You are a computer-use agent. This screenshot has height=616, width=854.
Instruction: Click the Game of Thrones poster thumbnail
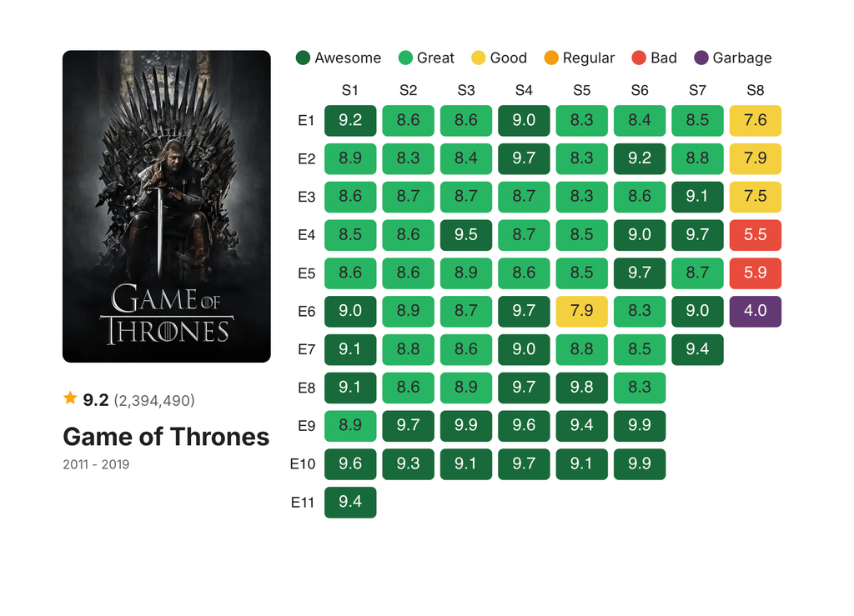coord(167,207)
